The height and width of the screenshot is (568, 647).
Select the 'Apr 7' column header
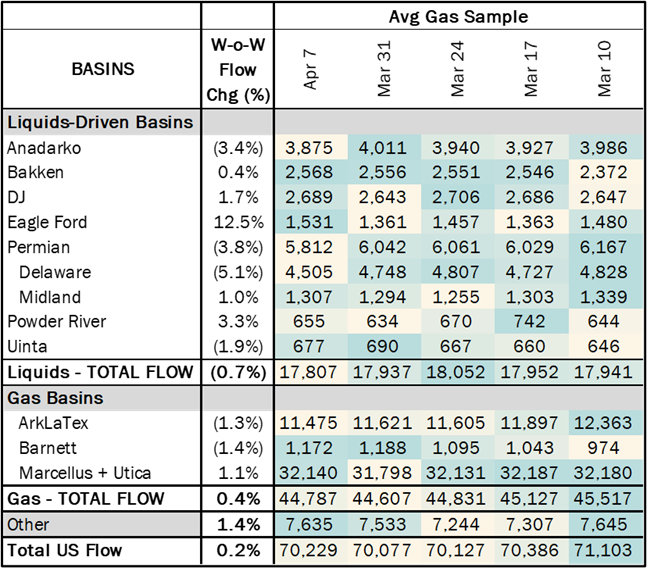(309, 70)
